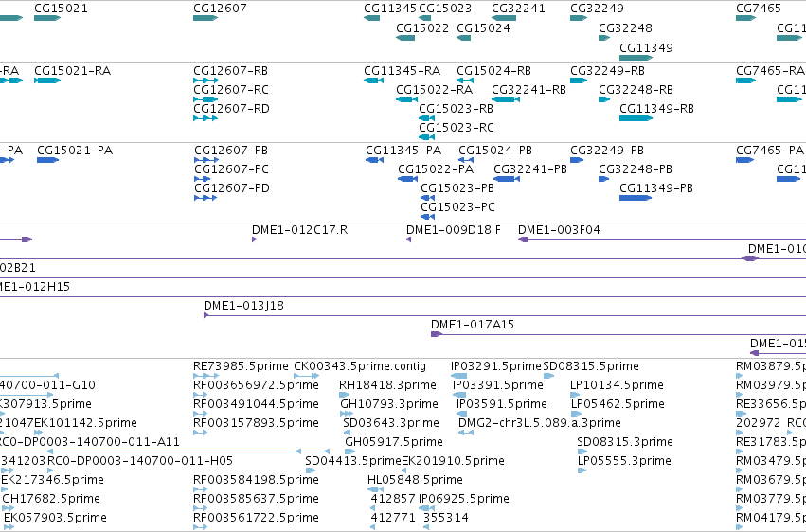
Task: Click EST label IP03291.5prime
Action: point(496,366)
